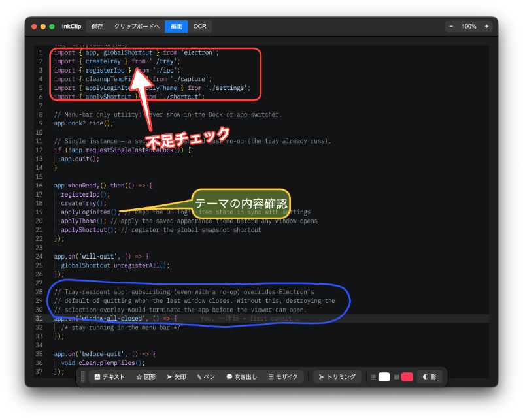Screen dimensions: 523x420
Task: Toggle the 影 shadow option
Action: tap(430, 377)
